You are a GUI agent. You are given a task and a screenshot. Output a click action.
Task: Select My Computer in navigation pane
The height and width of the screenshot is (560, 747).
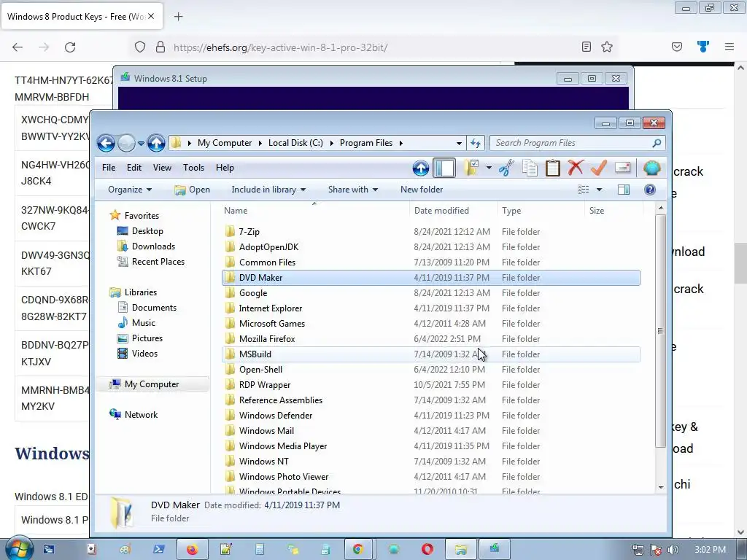[x=152, y=384]
